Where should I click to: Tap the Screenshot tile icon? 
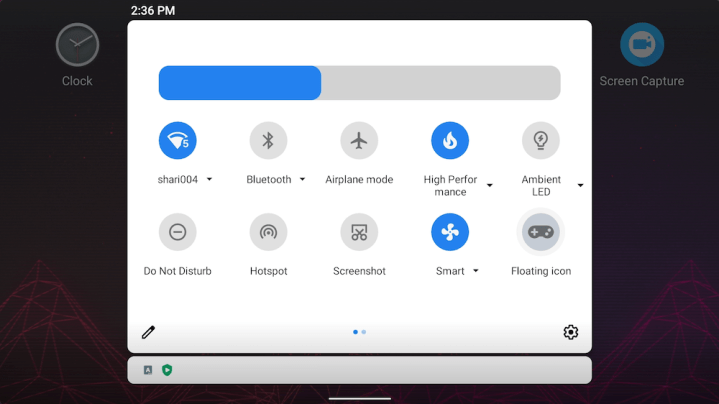click(x=359, y=232)
